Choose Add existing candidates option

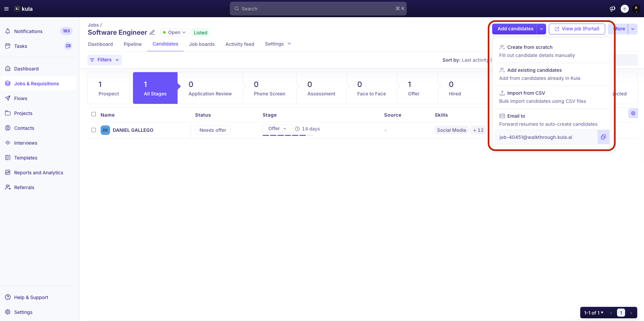pos(553,74)
